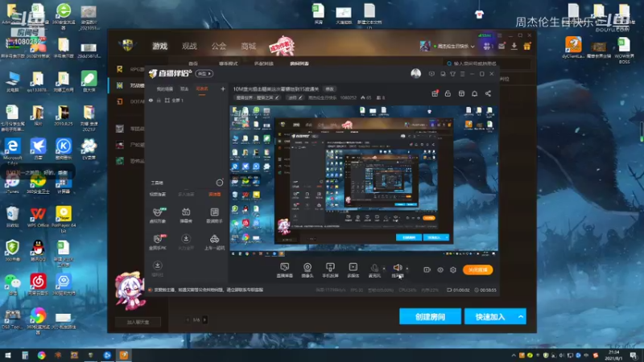This screenshot has height=362, width=644.
Task: Open the mail icon in the game platform
Action: (502, 47)
